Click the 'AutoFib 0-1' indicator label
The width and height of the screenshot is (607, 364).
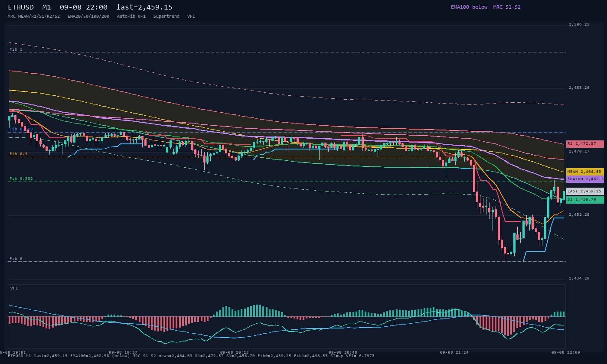click(x=131, y=16)
